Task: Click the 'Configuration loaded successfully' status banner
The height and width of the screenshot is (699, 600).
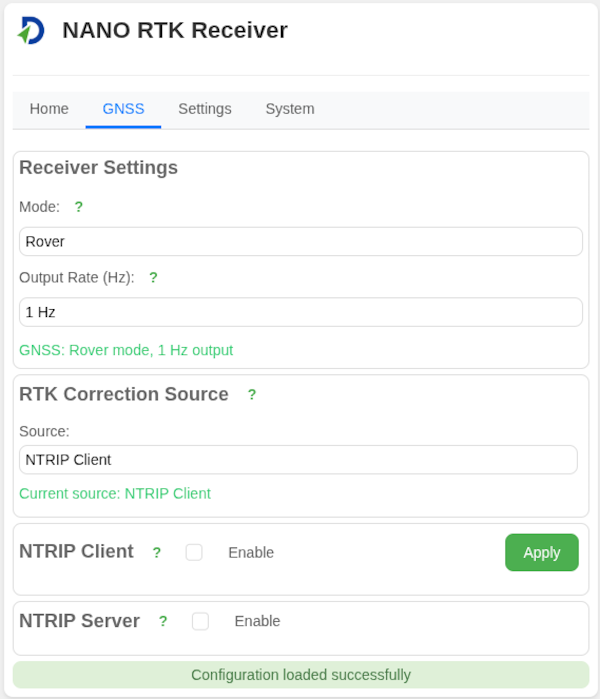Action: point(300,675)
